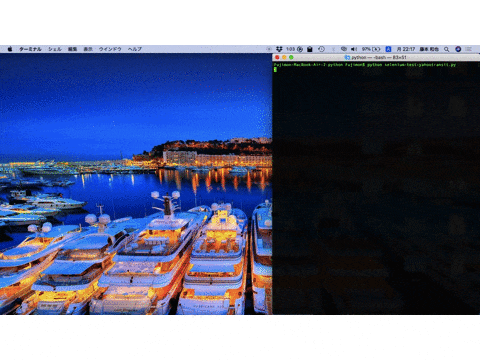Open the 表示 menu
The image size is (480, 360).
88,49
